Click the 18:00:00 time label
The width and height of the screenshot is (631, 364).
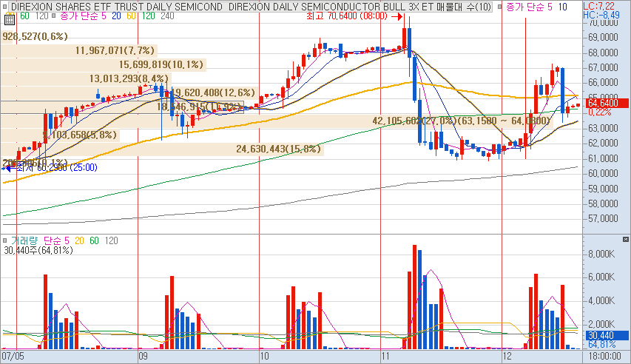click(604, 356)
